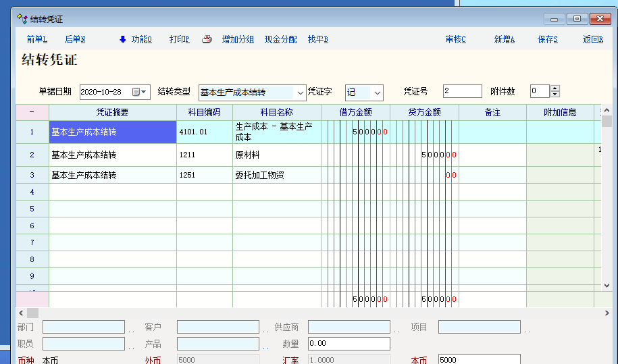Viewport: 618px width, 364px height.
Task: Click the 审核 audit button
Action: [x=455, y=40]
